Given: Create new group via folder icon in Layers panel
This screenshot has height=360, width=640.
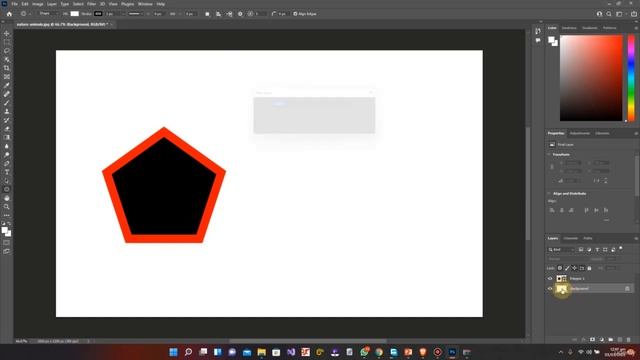Looking at the screenshot, I should [x=611, y=340].
